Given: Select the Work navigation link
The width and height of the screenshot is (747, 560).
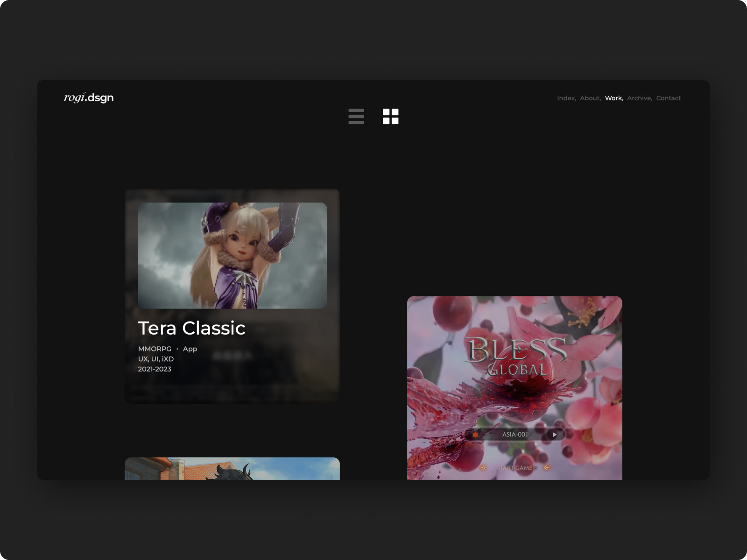Looking at the screenshot, I should tap(614, 98).
